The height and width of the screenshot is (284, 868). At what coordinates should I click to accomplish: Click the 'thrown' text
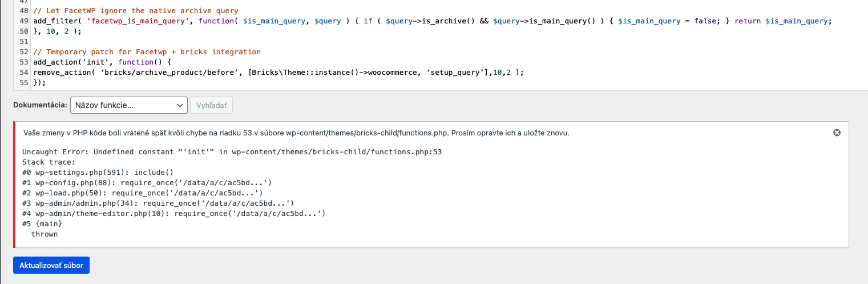45,234
